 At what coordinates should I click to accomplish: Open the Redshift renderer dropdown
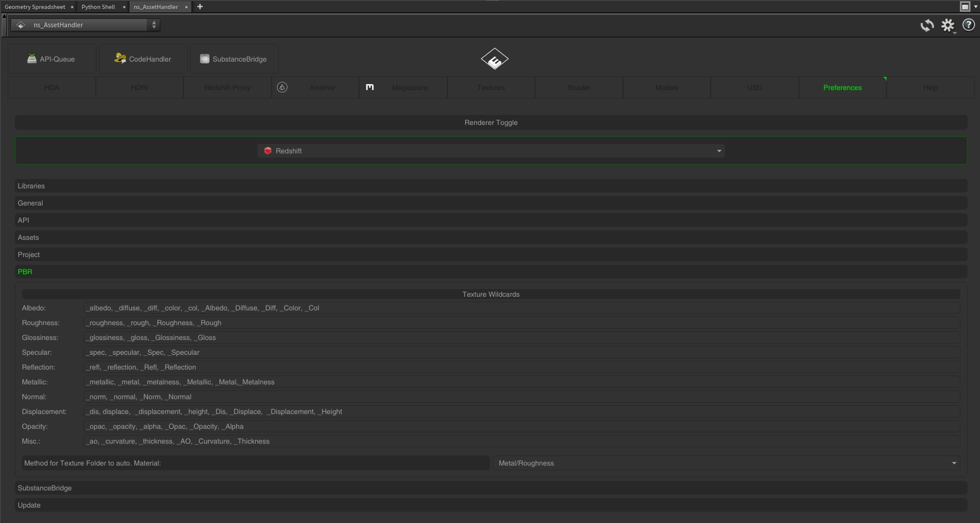tap(491, 151)
